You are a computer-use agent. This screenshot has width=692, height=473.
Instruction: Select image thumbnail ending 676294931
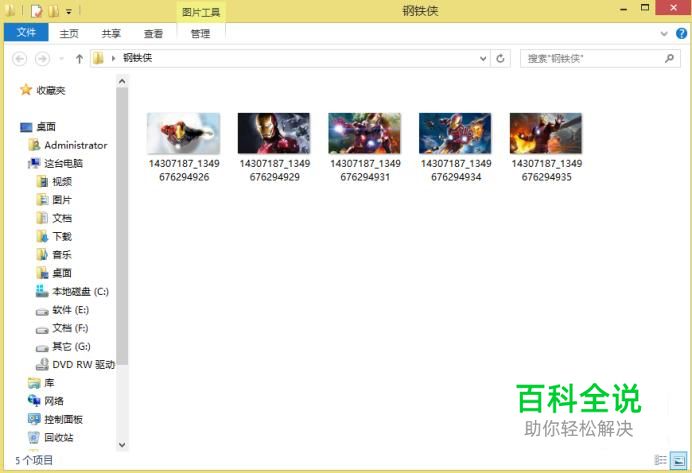pos(365,133)
